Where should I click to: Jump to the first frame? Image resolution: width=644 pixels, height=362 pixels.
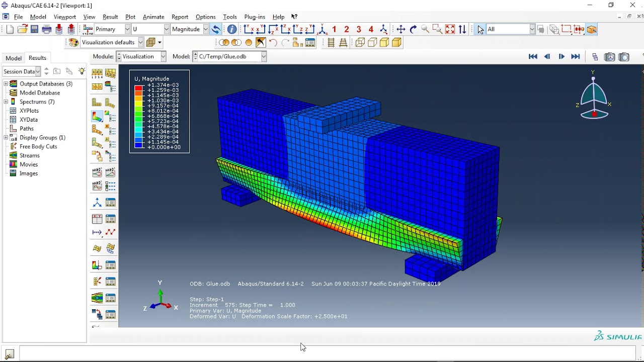coord(533,57)
